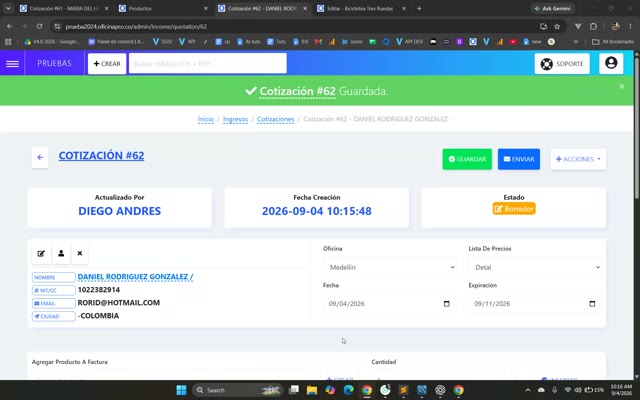The image size is (640, 400).
Task: Open the Lista De Precios dropdown
Action: tap(535, 267)
